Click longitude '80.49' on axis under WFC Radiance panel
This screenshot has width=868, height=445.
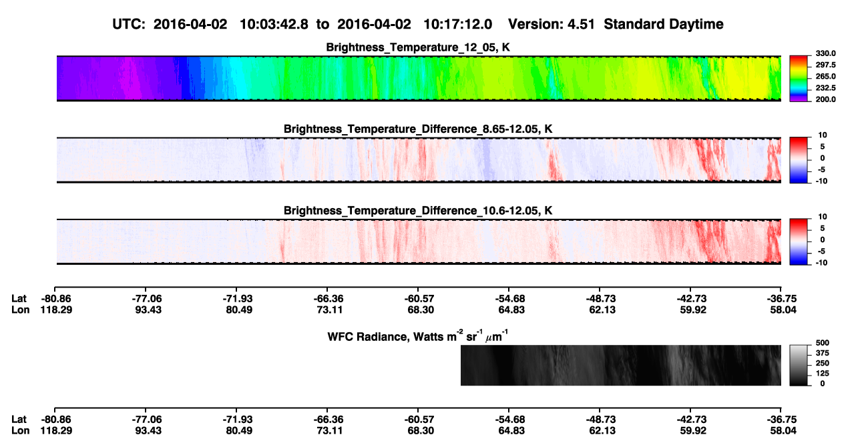[x=238, y=430]
